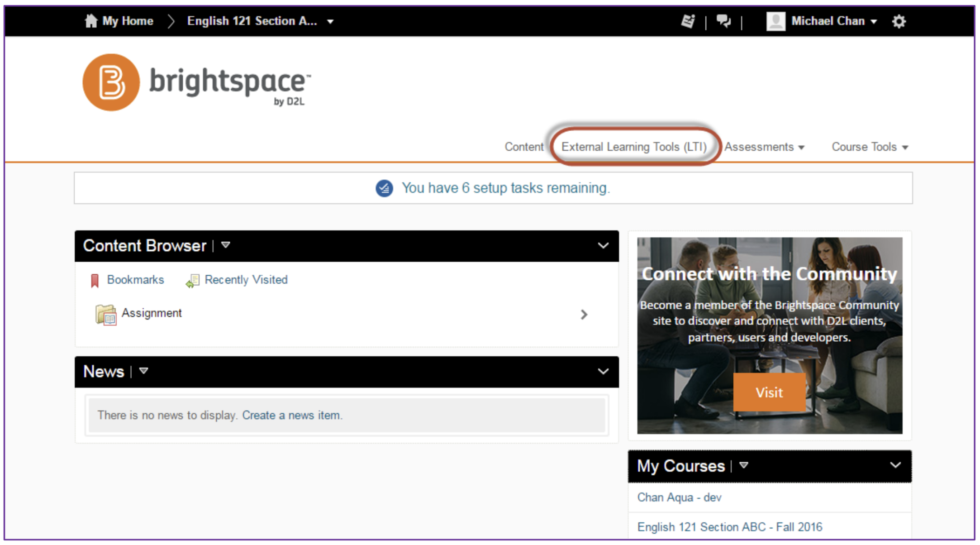Open English 121 Section ABC - Fall 2016
The width and height of the screenshot is (980, 545).
click(x=730, y=527)
